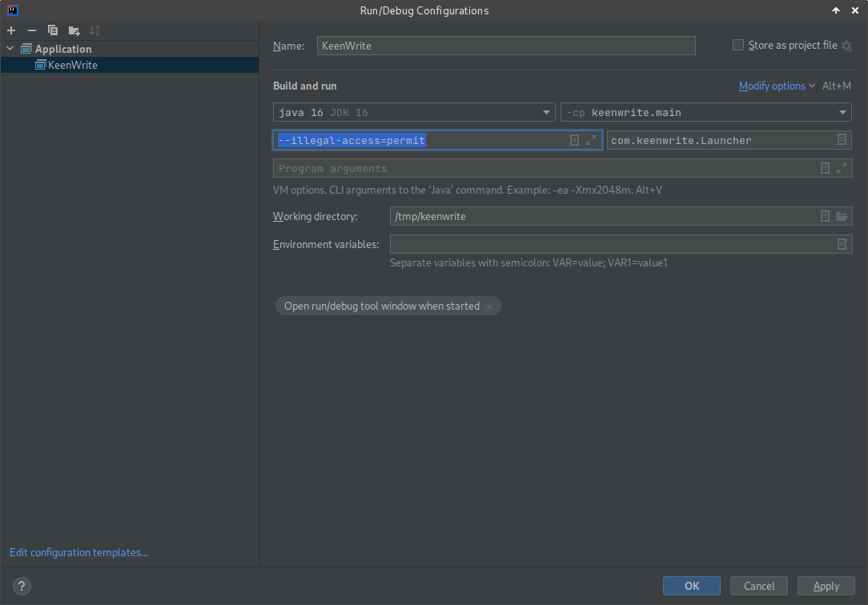
Task: Open the java 16 JDK dropdown
Action: (414, 113)
